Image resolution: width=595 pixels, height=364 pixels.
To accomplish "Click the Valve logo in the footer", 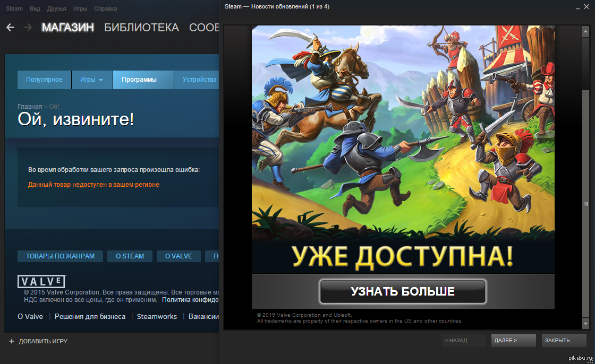I will click(41, 281).
